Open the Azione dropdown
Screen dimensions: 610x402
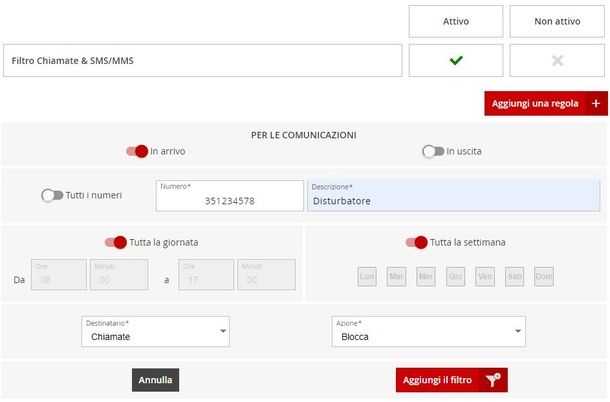click(429, 332)
